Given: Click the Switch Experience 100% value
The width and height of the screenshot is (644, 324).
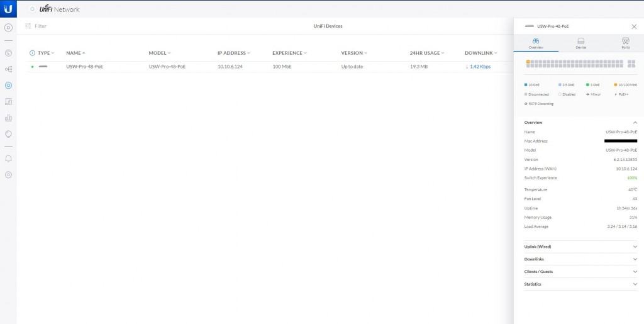Looking at the screenshot, I should pyautogui.click(x=632, y=178).
